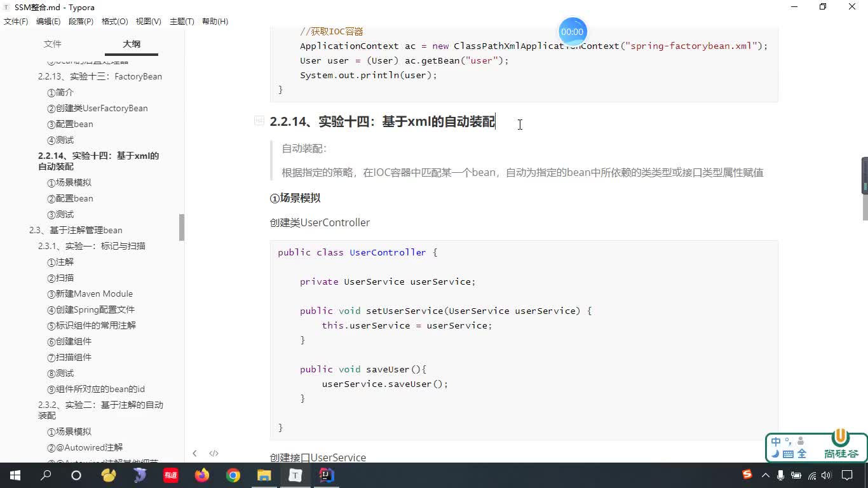Go to outline item ④创建Spring配置文件
868x488 pixels.
(x=91, y=309)
